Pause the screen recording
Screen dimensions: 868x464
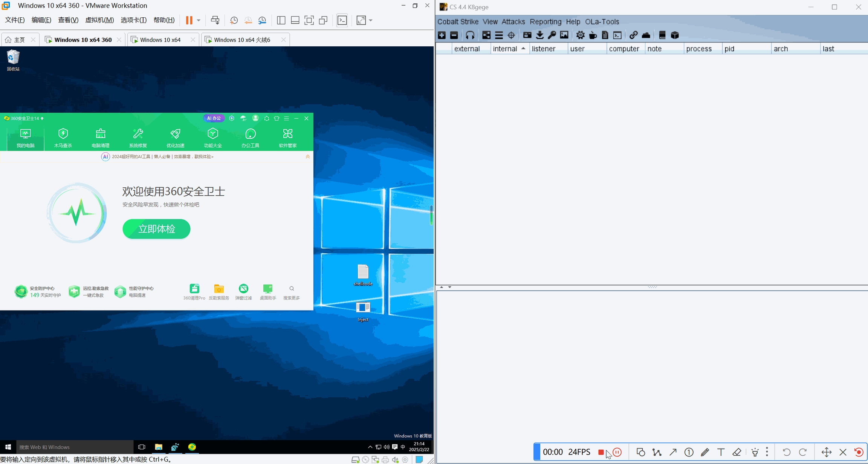(617, 452)
